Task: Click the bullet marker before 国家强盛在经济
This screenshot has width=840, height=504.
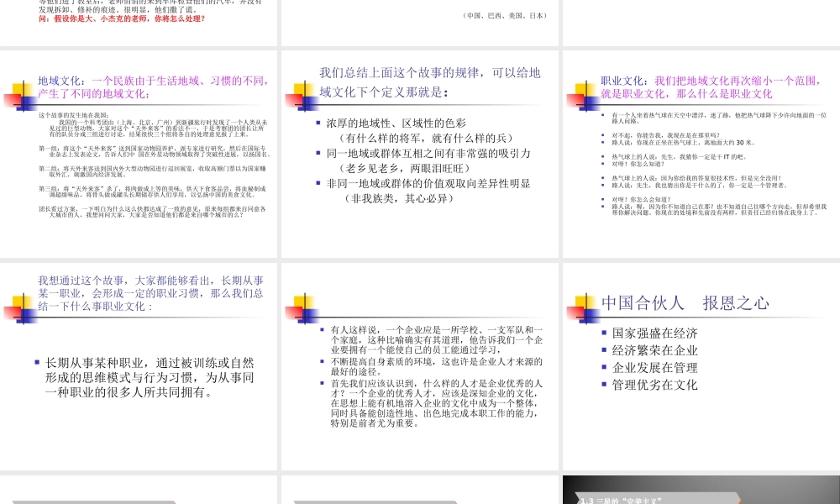Action: pyautogui.click(x=605, y=333)
